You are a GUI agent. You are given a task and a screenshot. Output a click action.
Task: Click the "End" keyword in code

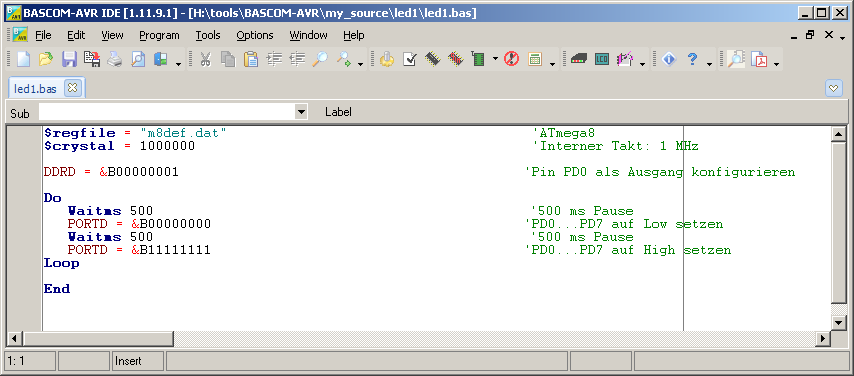[x=57, y=289]
